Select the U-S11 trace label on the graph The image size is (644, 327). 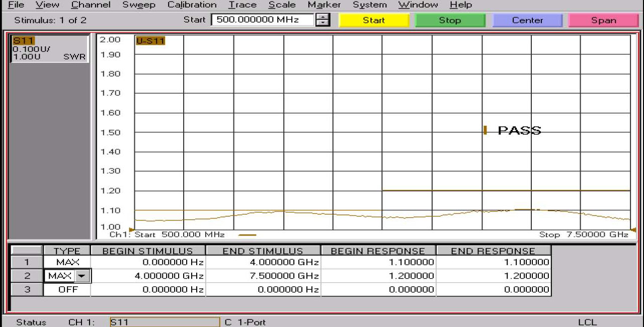tap(150, 41)
